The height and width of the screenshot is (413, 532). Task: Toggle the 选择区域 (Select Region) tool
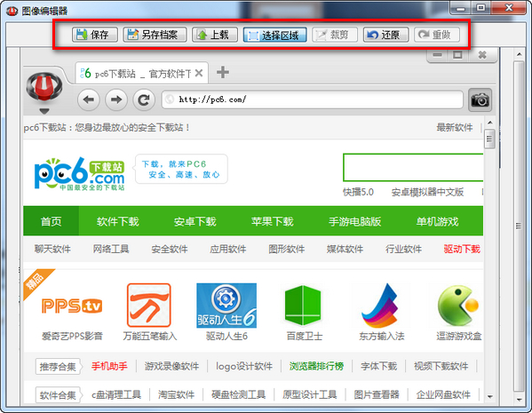click(x=274, y=35)
